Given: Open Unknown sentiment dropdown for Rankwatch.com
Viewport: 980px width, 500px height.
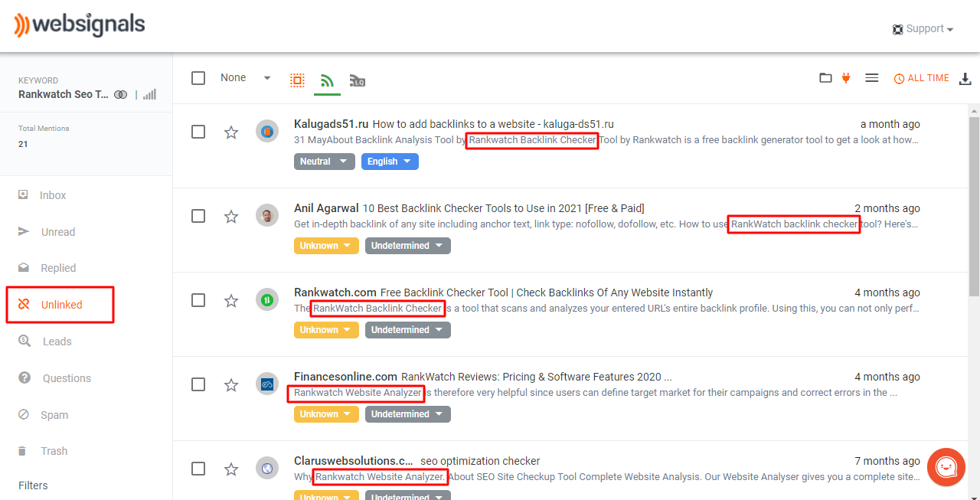Looking at the screenshot, I should [x=326, y=330].
